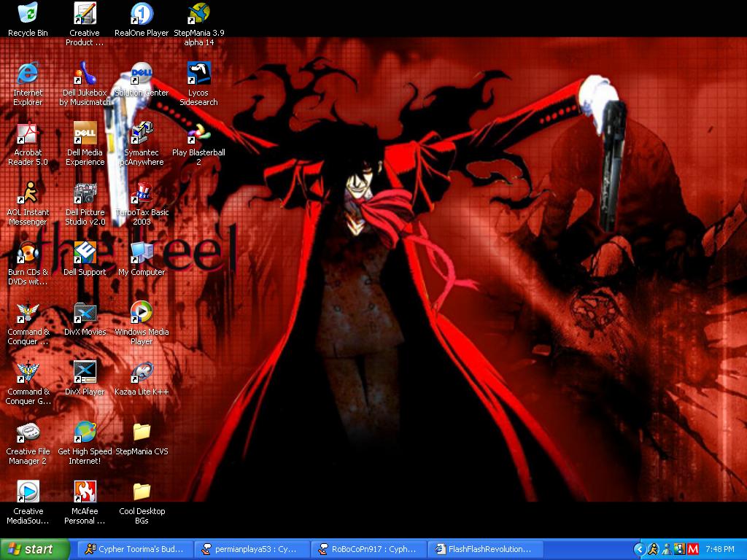The image size is (747, 560).
Task: Click the red McAfee M tray icon
Action: [x=693, y=550]
